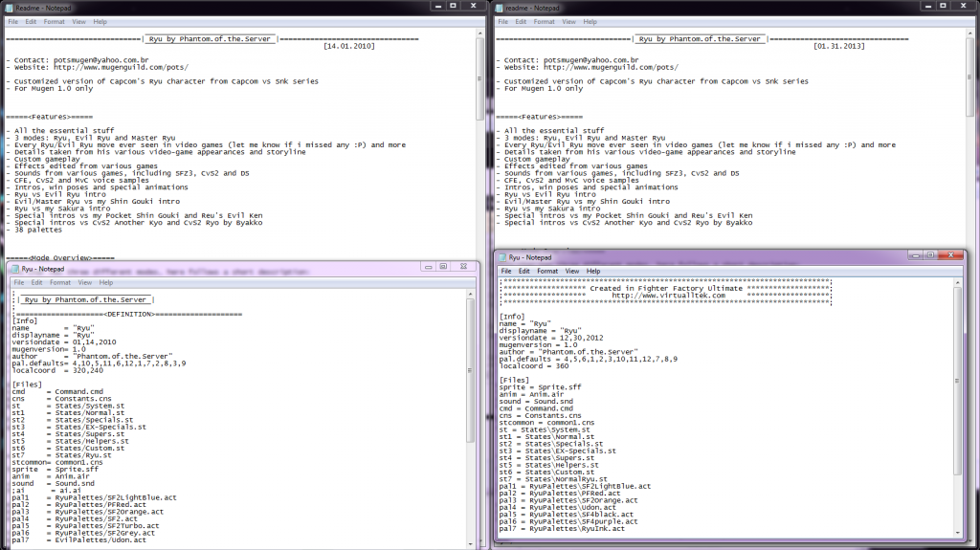Click the Notepad icon of the front Ryu window

pyautogui.click(x=501, y=257)
